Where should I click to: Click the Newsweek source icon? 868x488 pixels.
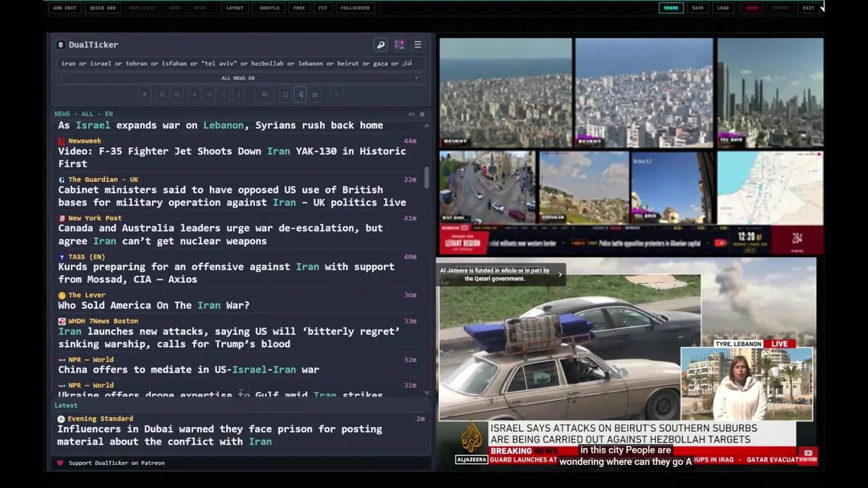click(x=62, y=141)
